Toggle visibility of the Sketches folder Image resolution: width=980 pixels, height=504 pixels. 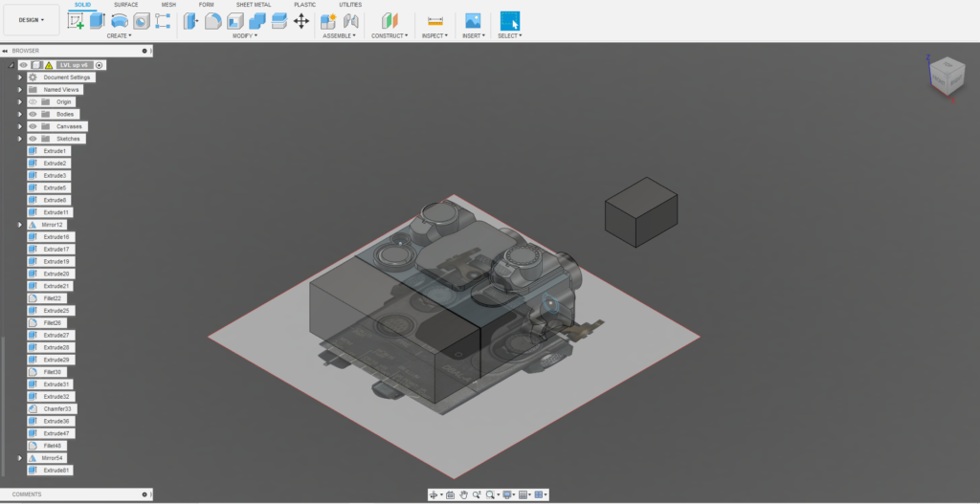pos(33,139)
